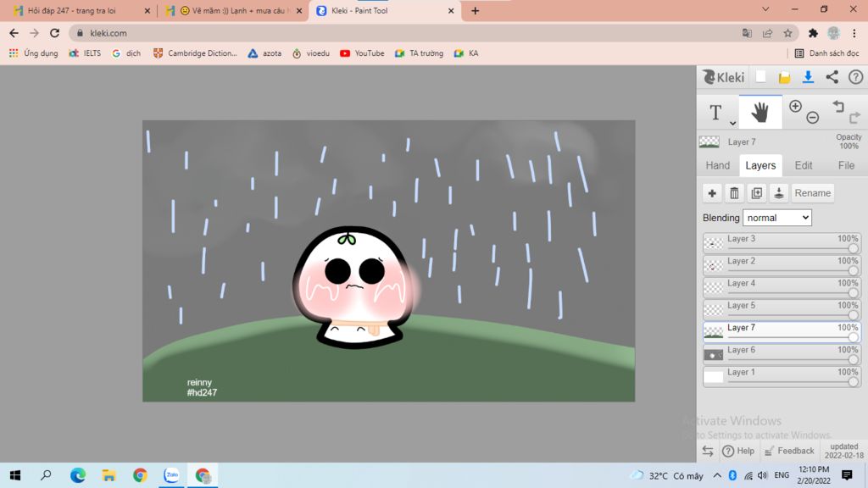868x488 pixels.
Task: Zoom out with minus magnifier icon
Action: tap(812, 117)
